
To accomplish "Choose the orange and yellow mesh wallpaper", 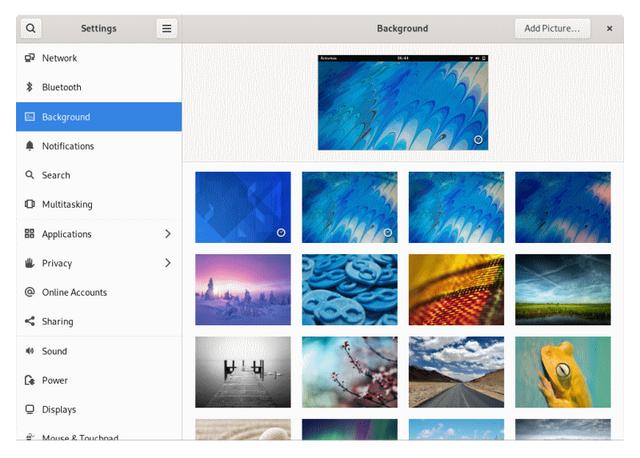I will (x=456, y=290).
